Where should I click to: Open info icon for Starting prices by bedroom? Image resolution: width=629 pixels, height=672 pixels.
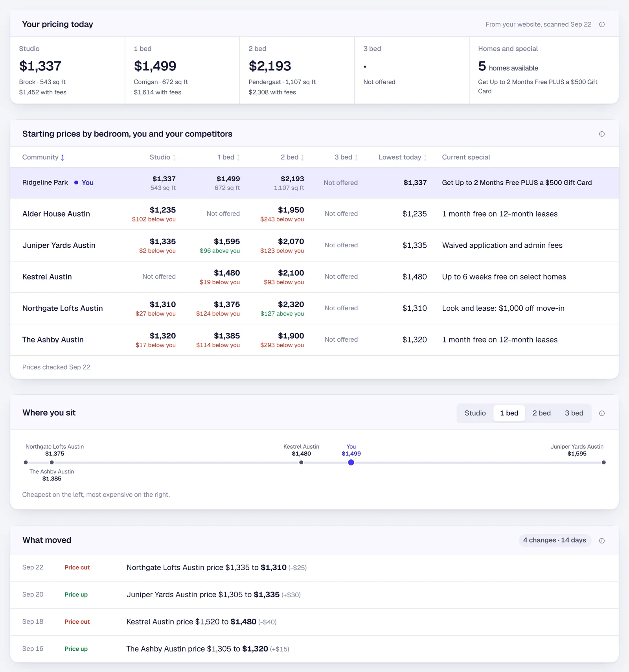click(x=601, y=134)
